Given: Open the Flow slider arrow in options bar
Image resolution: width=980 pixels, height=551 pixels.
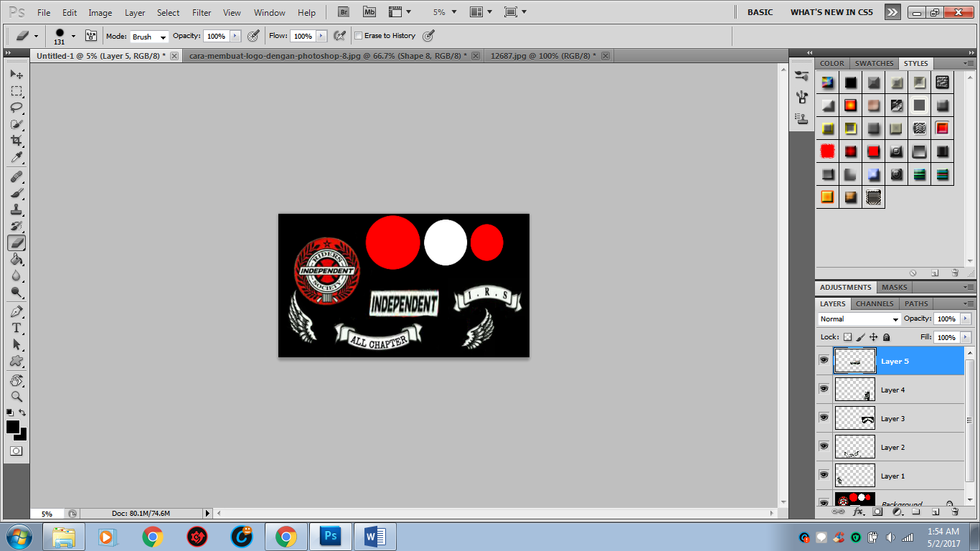Looking at the screenshot, I should 321,36.
